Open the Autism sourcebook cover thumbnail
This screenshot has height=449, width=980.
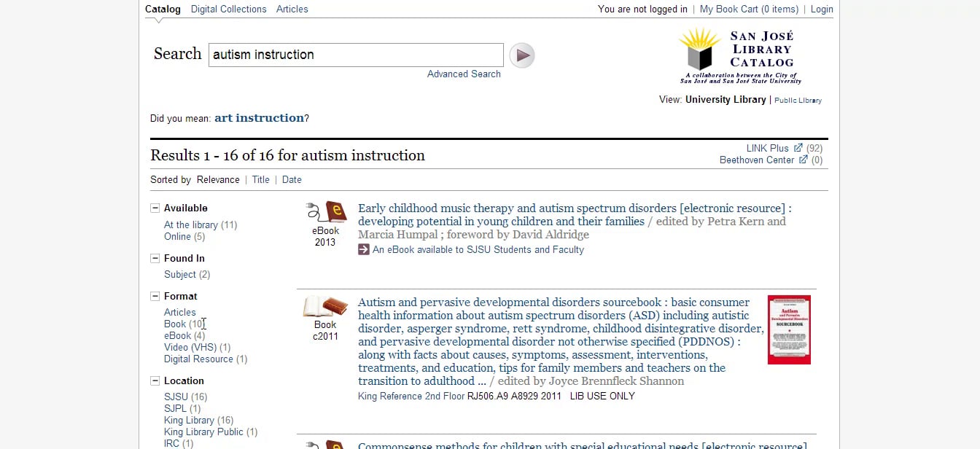point(789,329)
